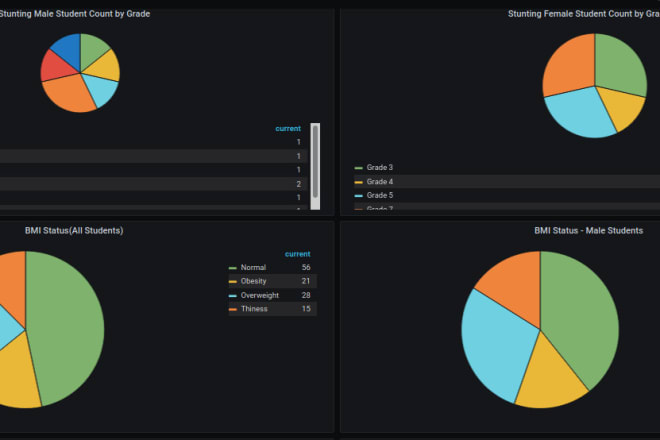This screenshot has width=660, height=440.
Task: Toggle Grade 4 series in Stunting Female legend
Action: coord(380,181)
